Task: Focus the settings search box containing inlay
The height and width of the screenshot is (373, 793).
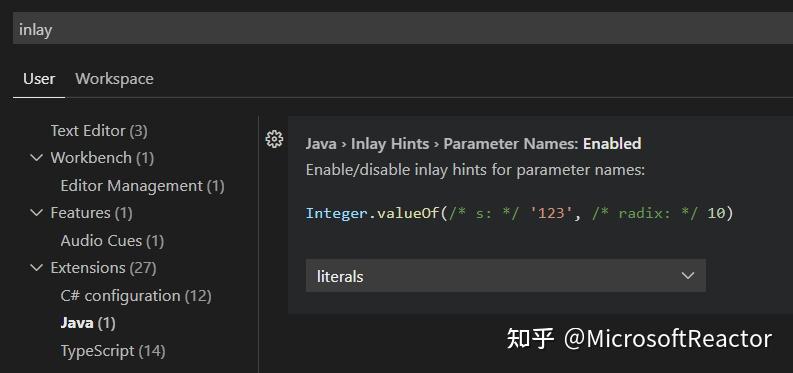Action: coord(403,30)
